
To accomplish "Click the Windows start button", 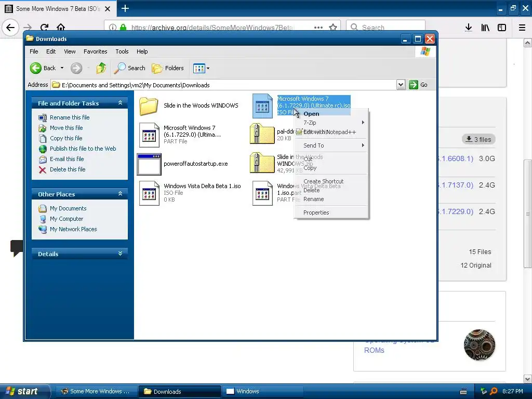I will point(25,391).
